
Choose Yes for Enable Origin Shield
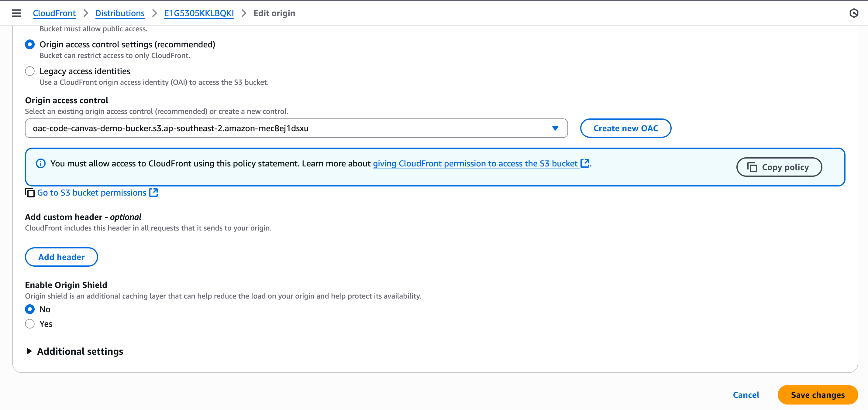[30, 324]
